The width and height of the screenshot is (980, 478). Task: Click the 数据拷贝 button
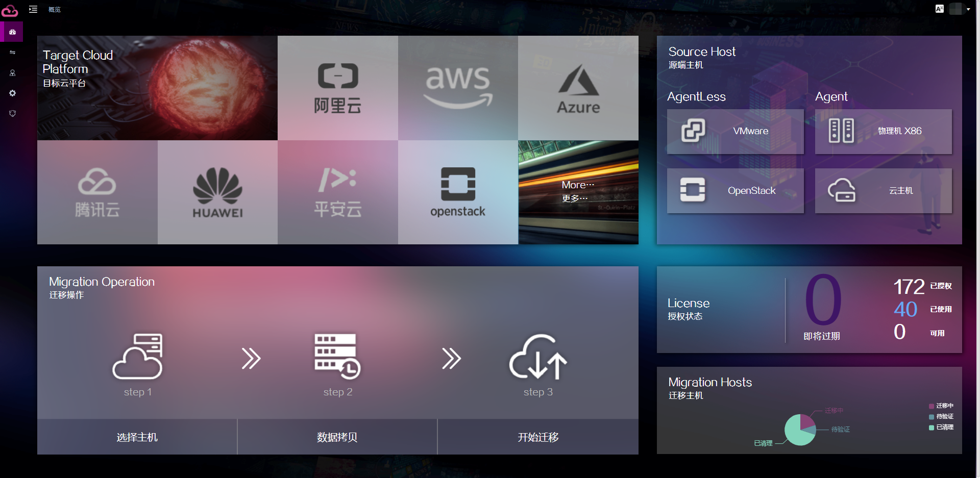point(337,437)
